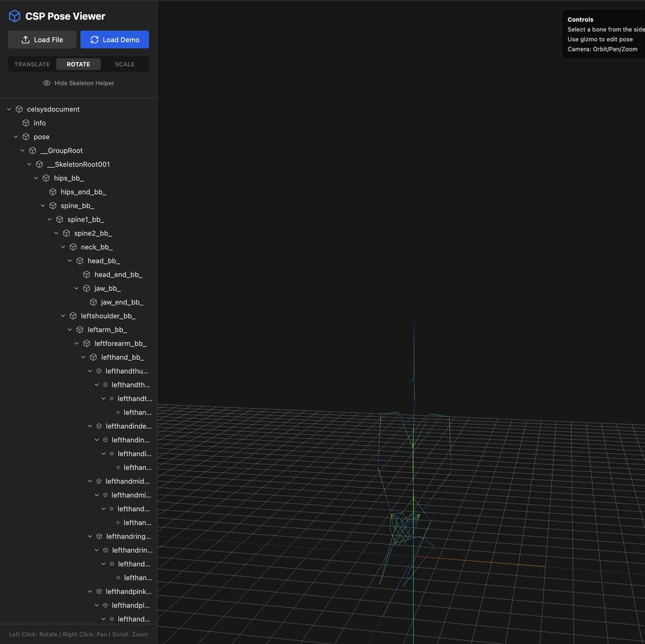Screen dimensions: 645x644
Task: Collapse the pose tree node
Action: pos(16,136)
